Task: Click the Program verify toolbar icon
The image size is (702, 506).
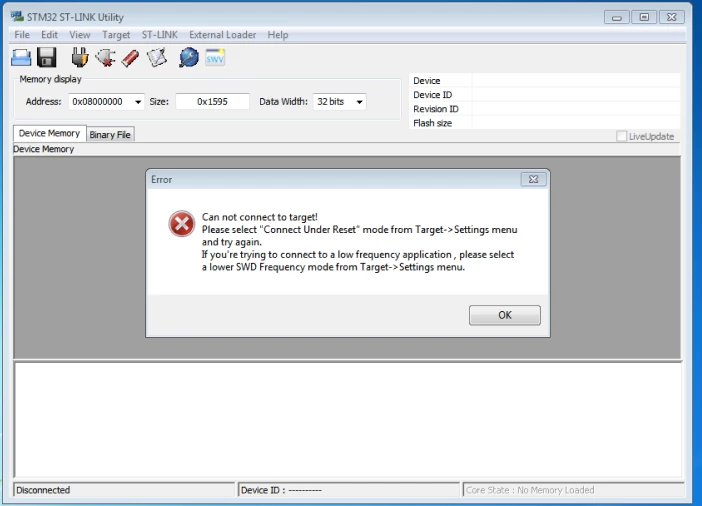Action: tap(157, 58)
